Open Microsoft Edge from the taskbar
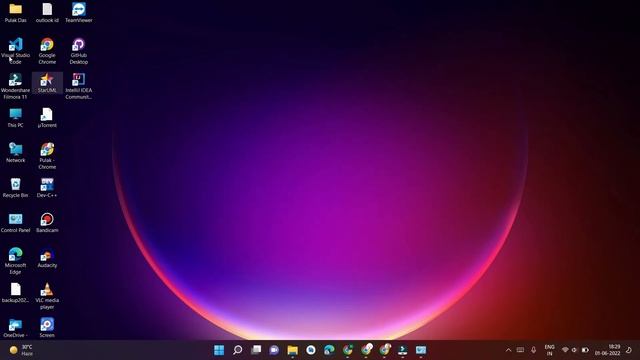The height and width of the screenshot is (360, 640). [x=329, y=350]
